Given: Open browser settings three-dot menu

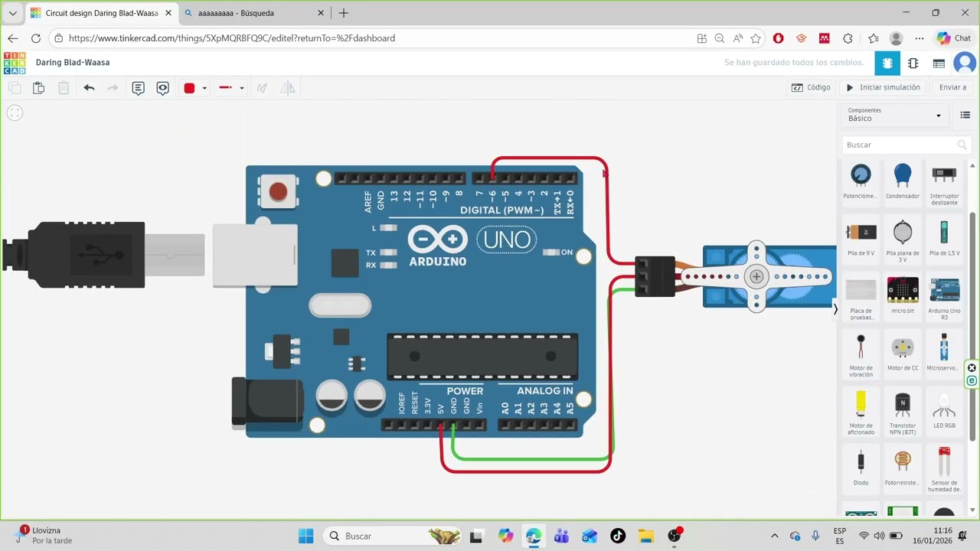Looking at the screenshot, I should click(x=920, y=38).
